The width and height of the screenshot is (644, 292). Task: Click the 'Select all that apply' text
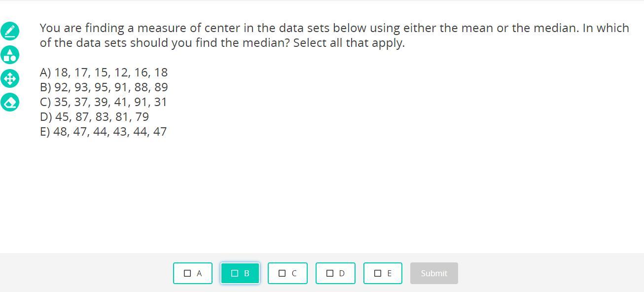(x=349, y=43)
